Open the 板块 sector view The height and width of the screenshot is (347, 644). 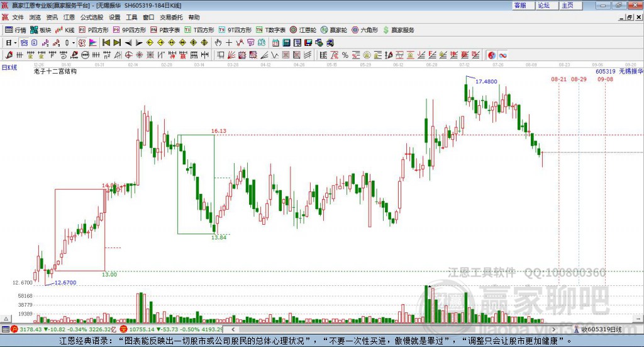[41, 30]
